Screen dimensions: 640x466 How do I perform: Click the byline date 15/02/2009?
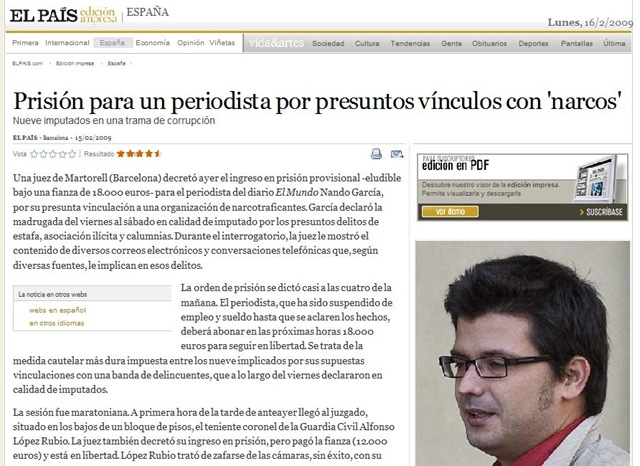click(x=93, y=138)
